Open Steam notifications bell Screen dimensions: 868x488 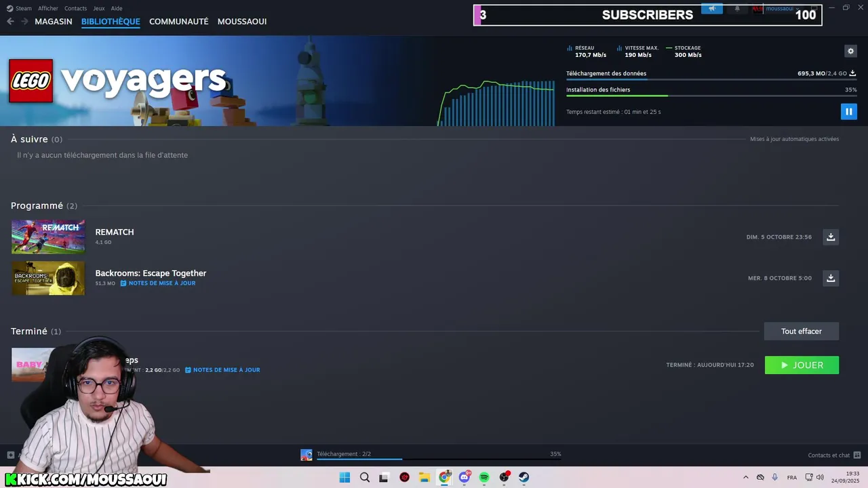tap(737, 9)
